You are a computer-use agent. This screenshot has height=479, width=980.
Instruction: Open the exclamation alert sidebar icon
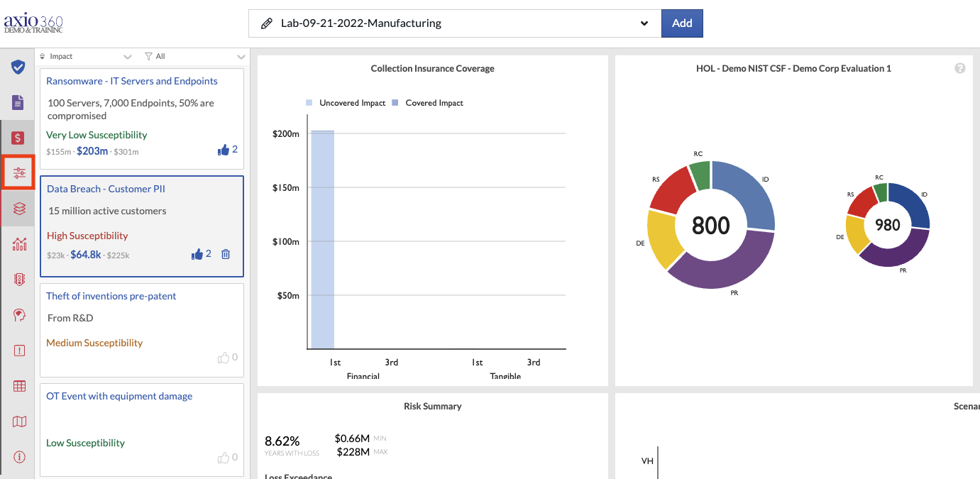19,351
